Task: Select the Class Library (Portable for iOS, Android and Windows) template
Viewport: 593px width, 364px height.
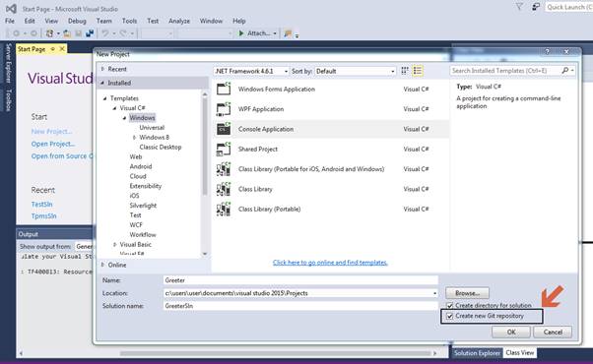Action: pos(331,169)
